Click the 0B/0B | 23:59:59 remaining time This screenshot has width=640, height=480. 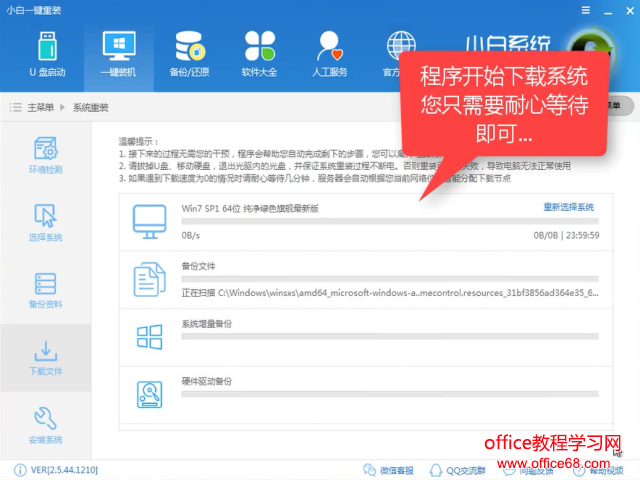(x=566, y=236)
